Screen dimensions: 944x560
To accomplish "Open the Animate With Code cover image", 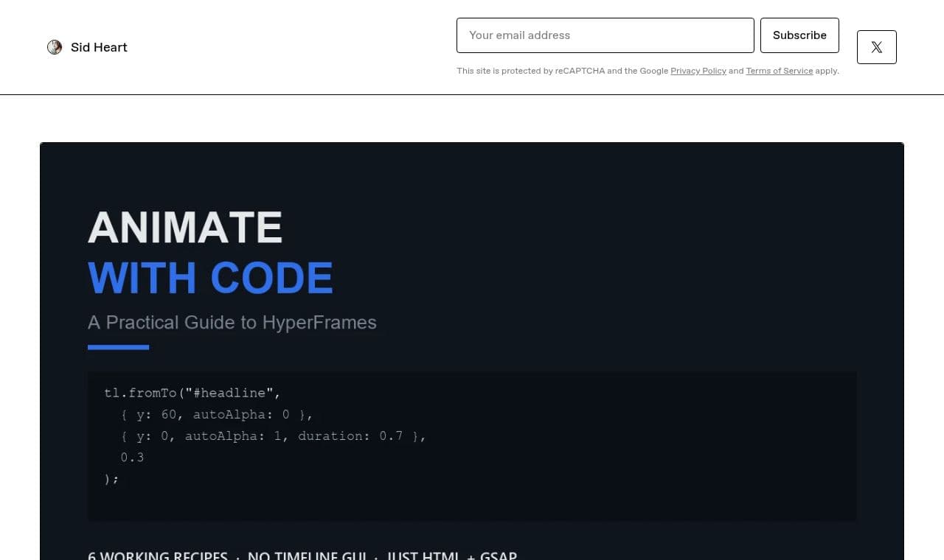I will (472, 351).
